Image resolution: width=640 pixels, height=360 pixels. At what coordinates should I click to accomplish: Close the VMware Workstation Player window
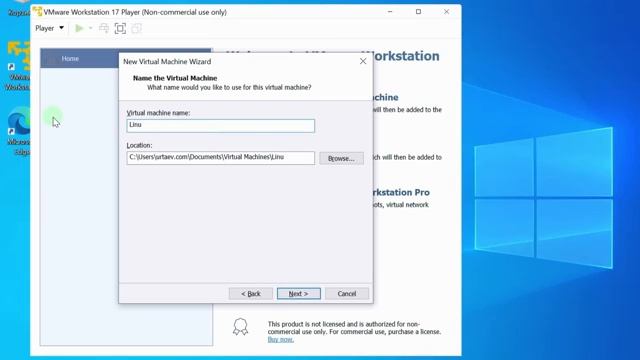[x=447, y=12]
